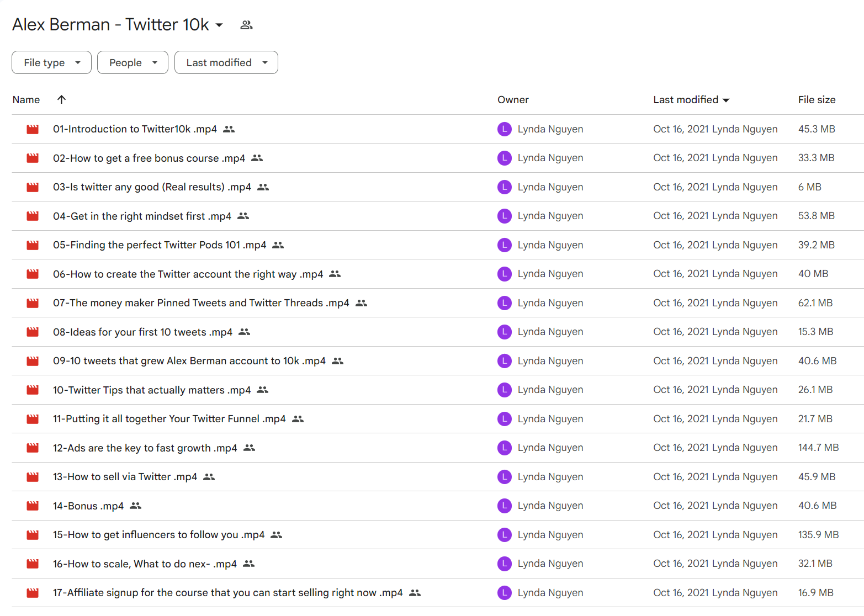This screenshot has height=616, width=864.
Task: Click video icon of 11-Putting it all together
Action: click(x=33, y=419)
